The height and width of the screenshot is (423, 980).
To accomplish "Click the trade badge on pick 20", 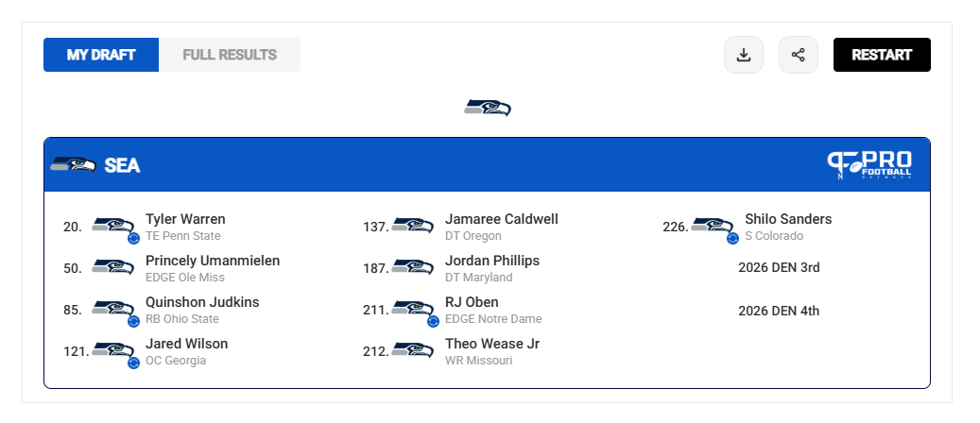I will [133, 238].
